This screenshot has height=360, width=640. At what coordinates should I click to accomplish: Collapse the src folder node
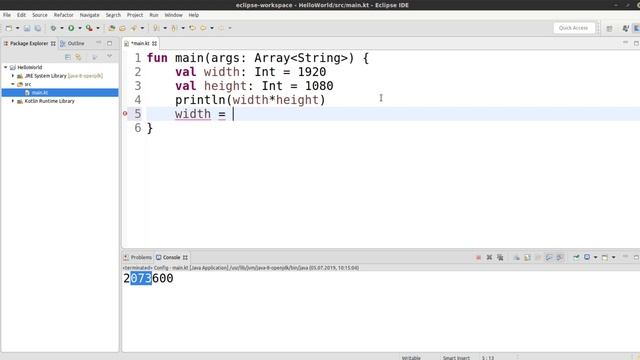point(13,84)
